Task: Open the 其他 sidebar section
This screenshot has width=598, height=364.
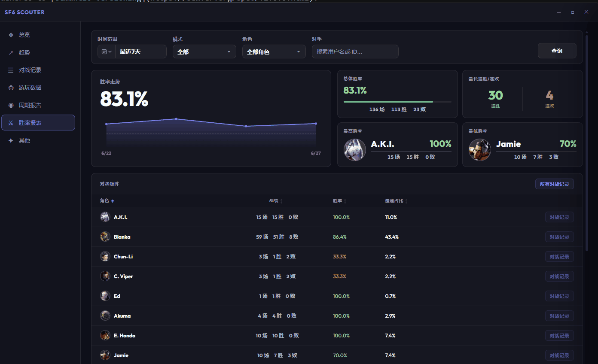Action: click(x=38, y=140)
